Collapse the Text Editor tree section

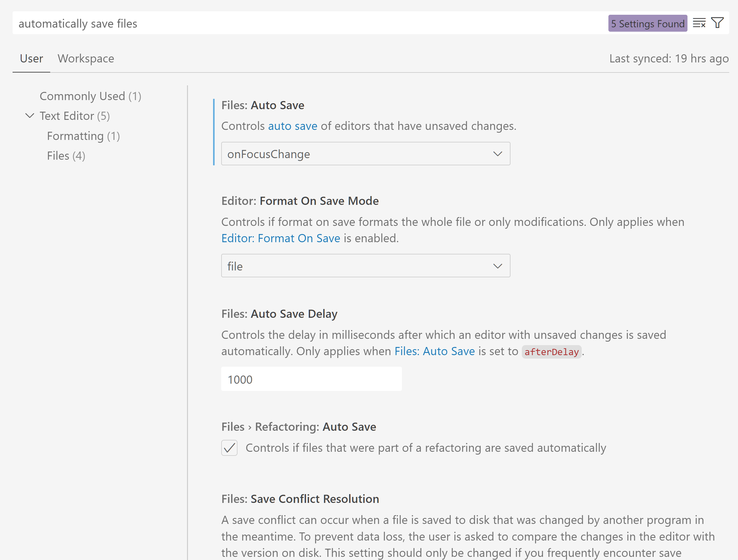[x=29, y=116]
